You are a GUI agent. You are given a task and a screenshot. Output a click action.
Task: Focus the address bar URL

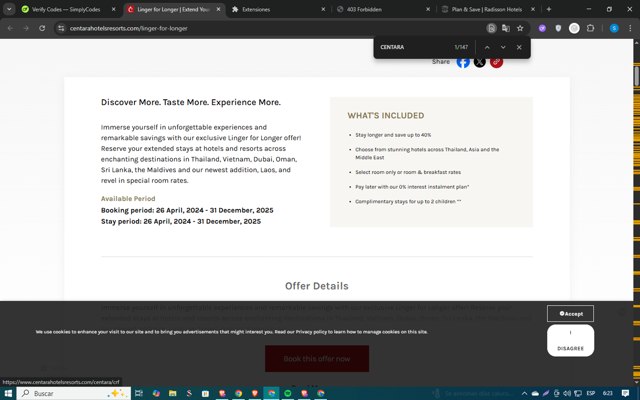pyautogui.click(x=129, y=28)
